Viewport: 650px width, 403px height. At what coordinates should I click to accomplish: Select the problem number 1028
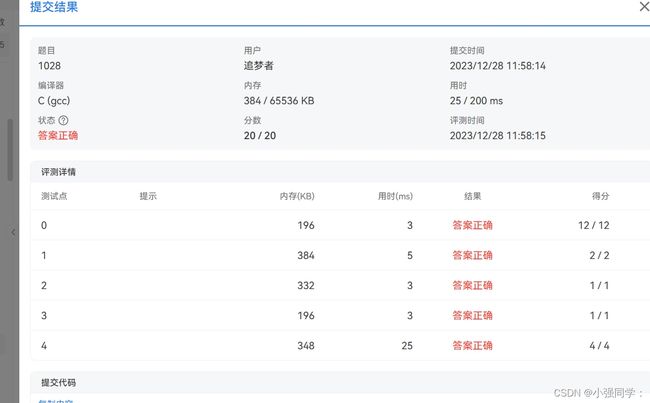coord(49,66)
